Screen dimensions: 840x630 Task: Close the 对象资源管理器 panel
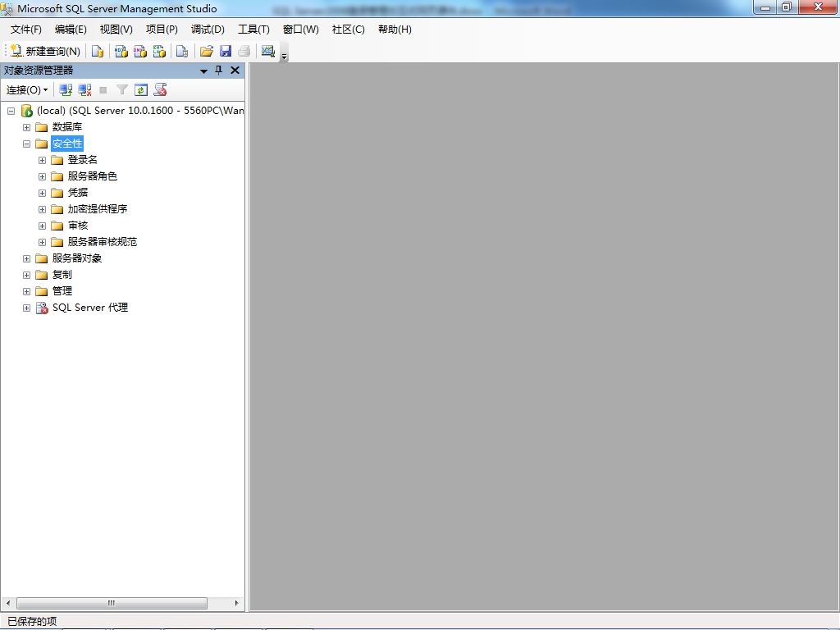click(x=235, y=71)
